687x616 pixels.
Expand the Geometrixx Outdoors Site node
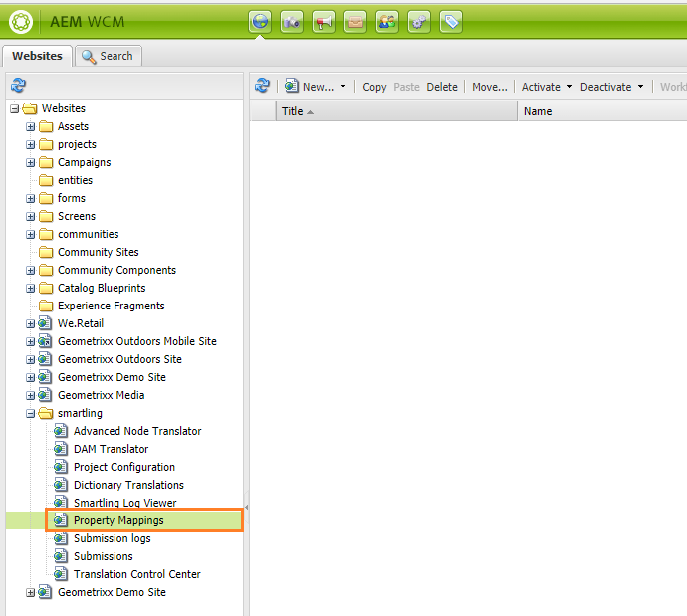[30, 360]
